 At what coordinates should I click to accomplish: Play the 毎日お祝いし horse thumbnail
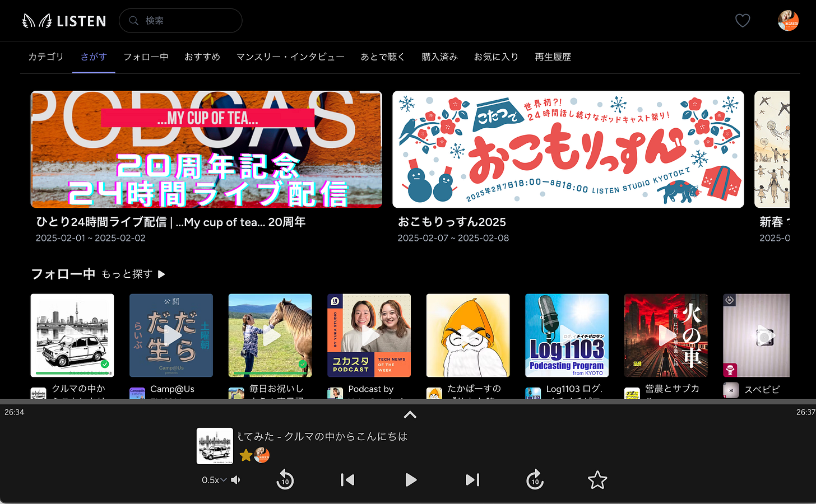tap(270, 335)
